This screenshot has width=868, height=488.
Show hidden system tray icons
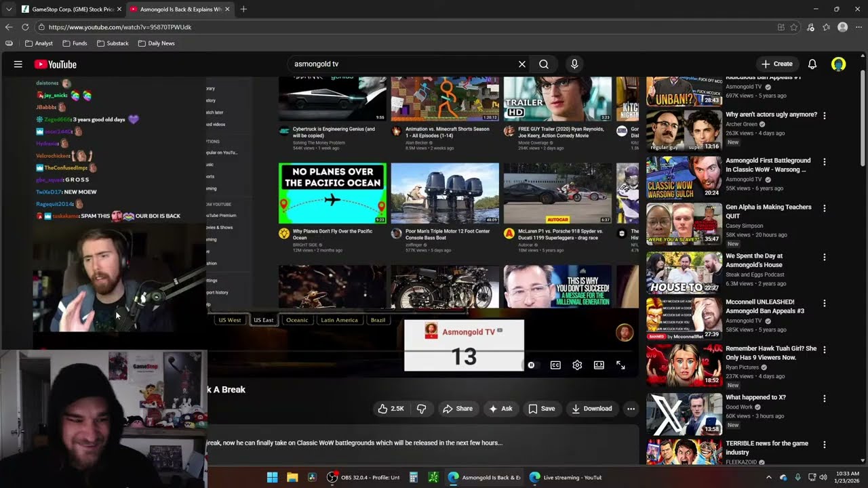(769, 477)
